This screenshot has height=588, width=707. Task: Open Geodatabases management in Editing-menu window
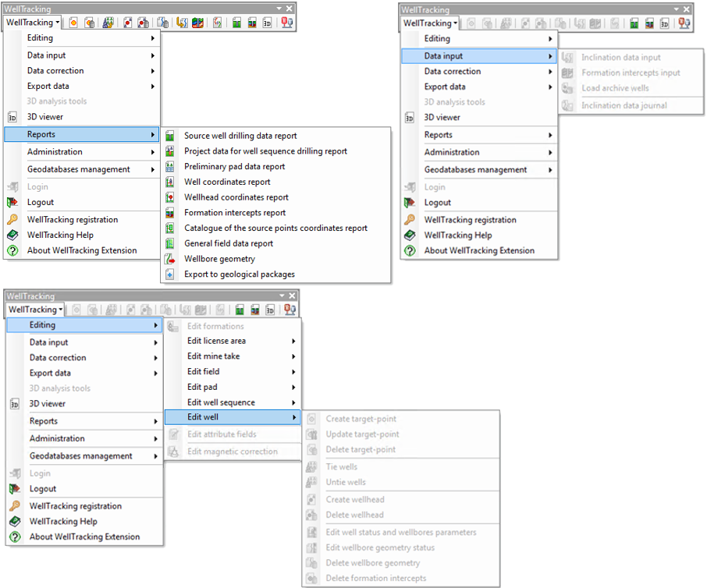[83, 456]
